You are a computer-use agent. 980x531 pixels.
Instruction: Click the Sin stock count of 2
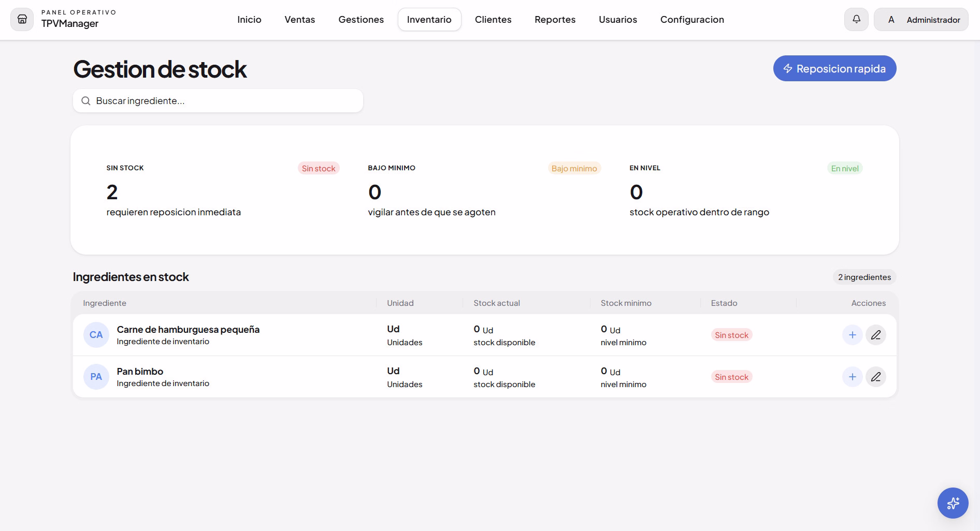(x=112, y=193)
